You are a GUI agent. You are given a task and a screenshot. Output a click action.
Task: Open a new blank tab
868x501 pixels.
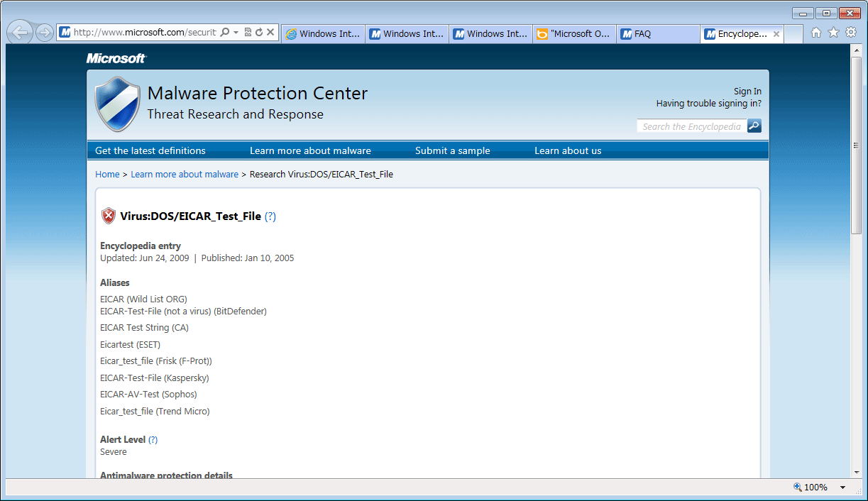pyautogui.click(x=794, y=33)
